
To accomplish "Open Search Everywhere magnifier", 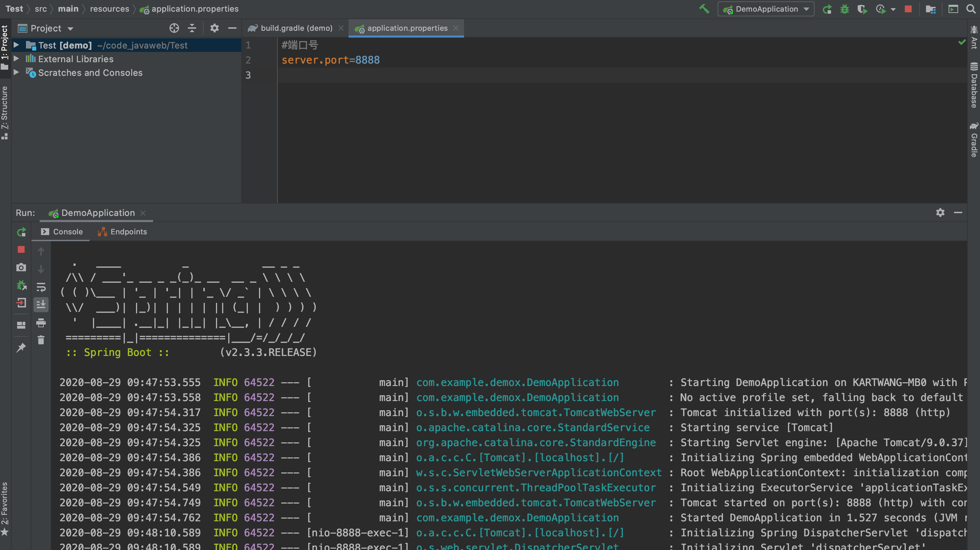I will pyautogui.click(x=971, y=9).
